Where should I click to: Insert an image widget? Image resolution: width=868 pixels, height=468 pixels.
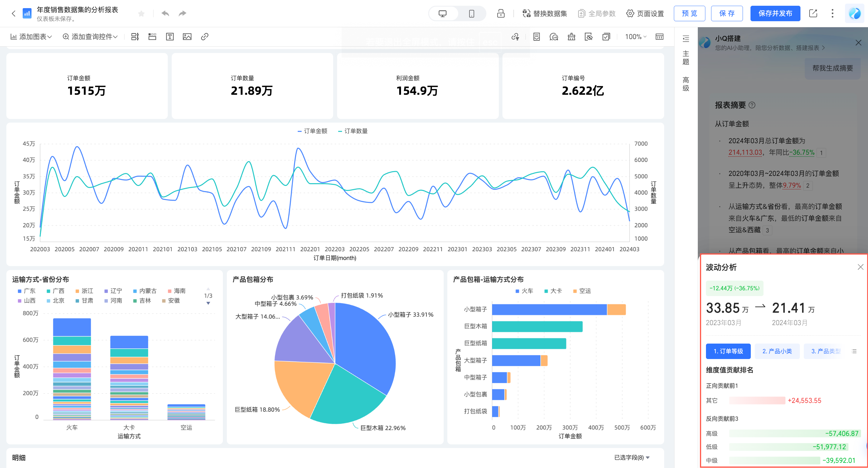tap(187, 37)
